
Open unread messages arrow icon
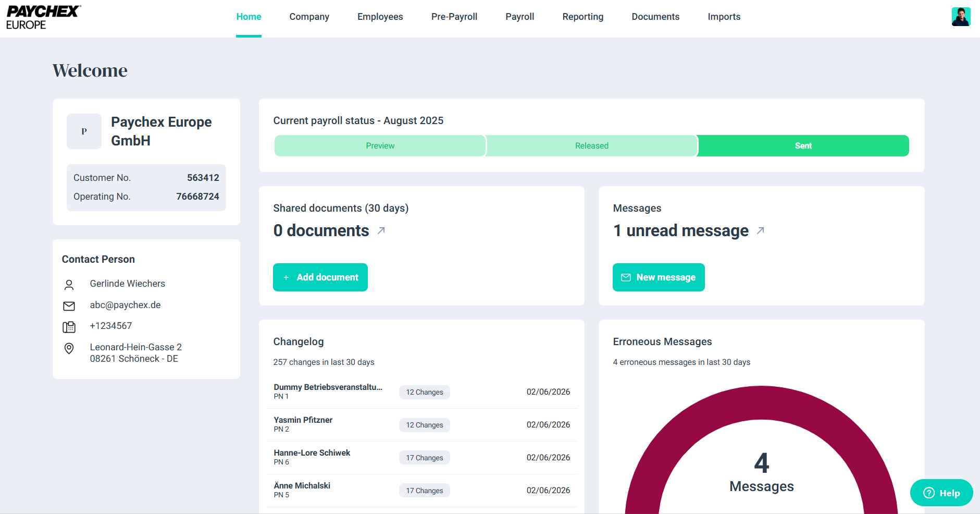pyautogui.click(x=761, y=230)
